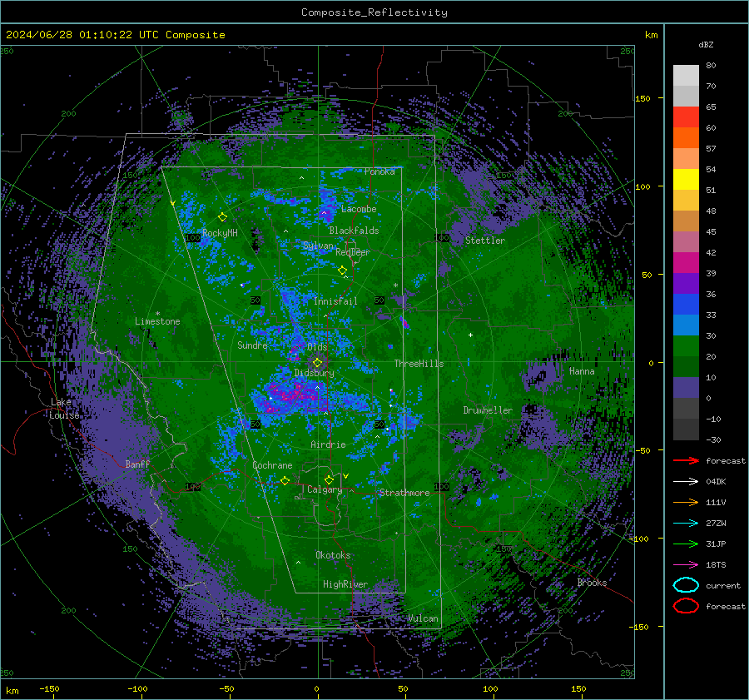Screen dimensions: 749x700
Task: Click the red forecast arrow in legend
Action: coord(686,460)
